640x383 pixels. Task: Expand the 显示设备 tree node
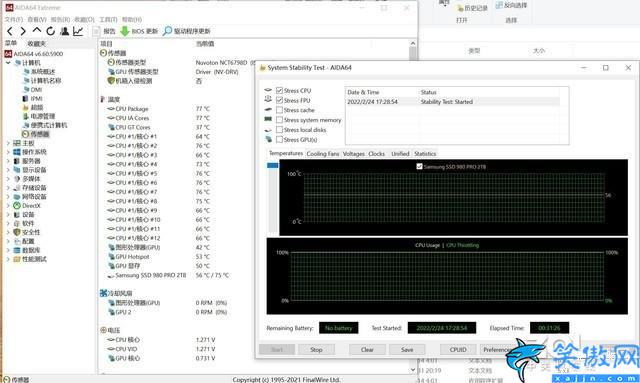(8, 170)
